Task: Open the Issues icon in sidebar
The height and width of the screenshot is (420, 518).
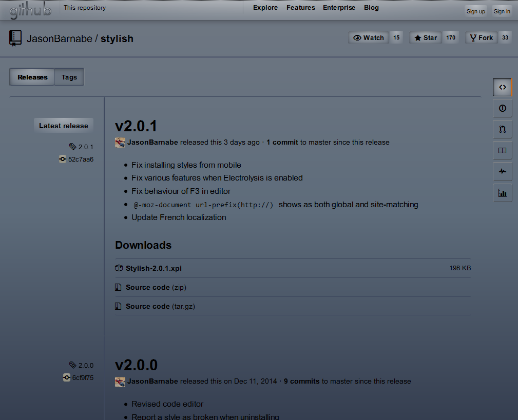Action: point(503,108)
